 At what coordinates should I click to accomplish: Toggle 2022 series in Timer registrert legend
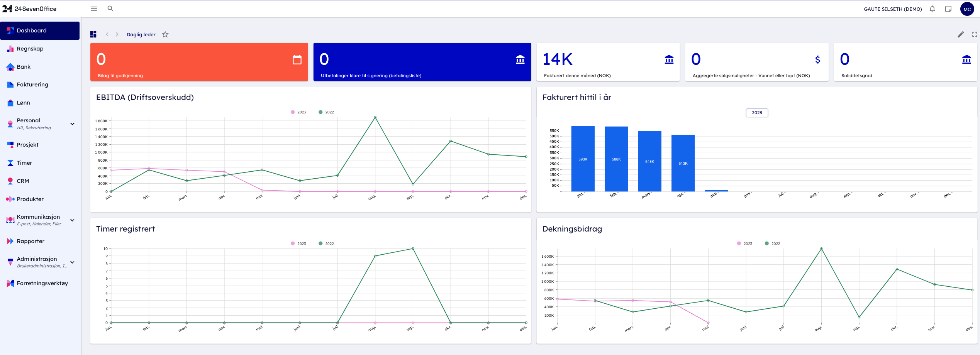pos(326,244)
